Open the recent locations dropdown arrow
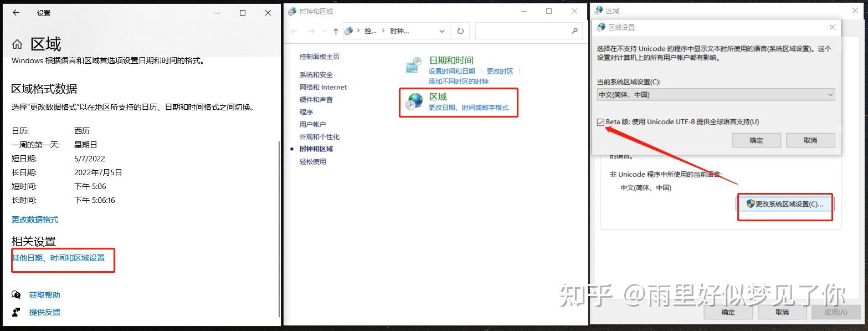This screenshot has height=331, width=868. click(323, 32)
